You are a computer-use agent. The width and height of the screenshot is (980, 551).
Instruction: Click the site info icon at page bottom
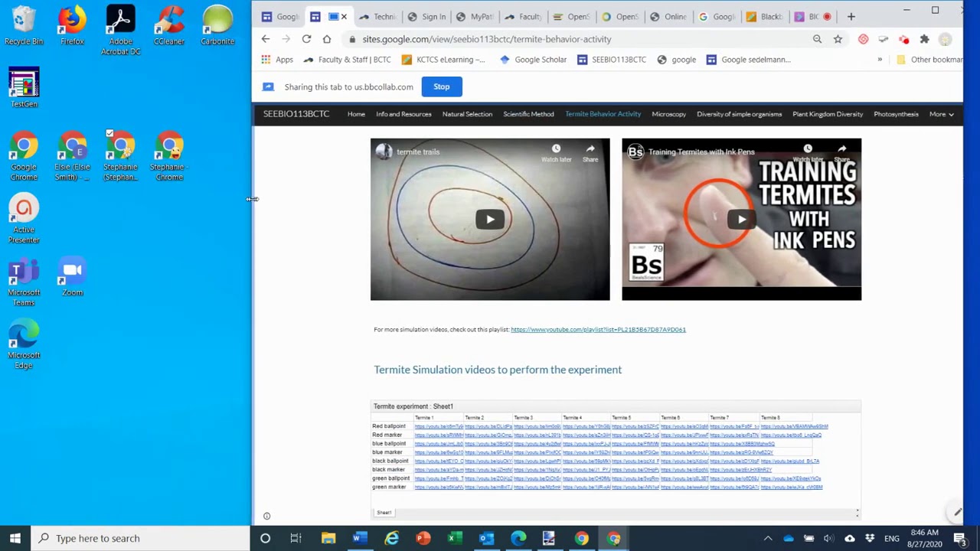point(266,516)
